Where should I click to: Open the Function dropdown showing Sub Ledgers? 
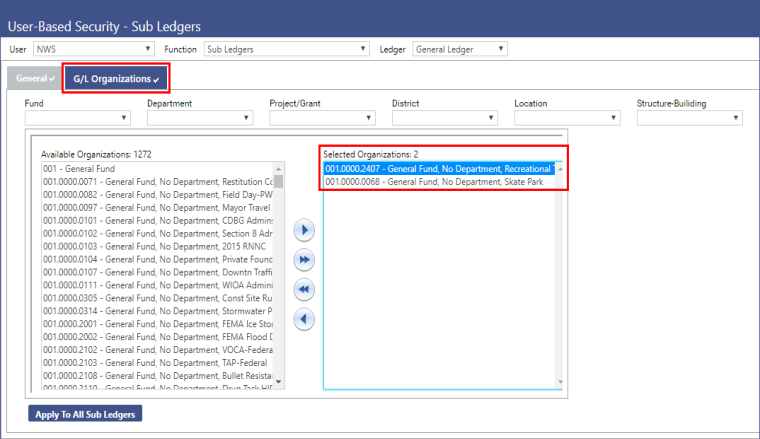click(x=285, y=48)
